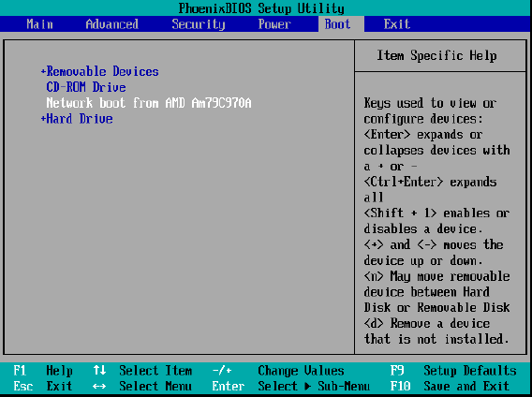Click the Help label in footer
Viewport: 532px width, 397px height.
click(59, 370)
